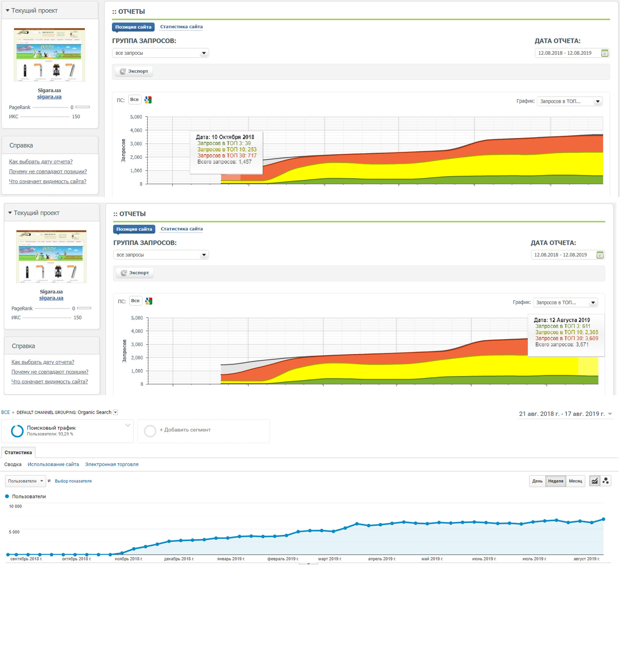Switch to the top Статистика сайта tab

click(x=181, y=27)
